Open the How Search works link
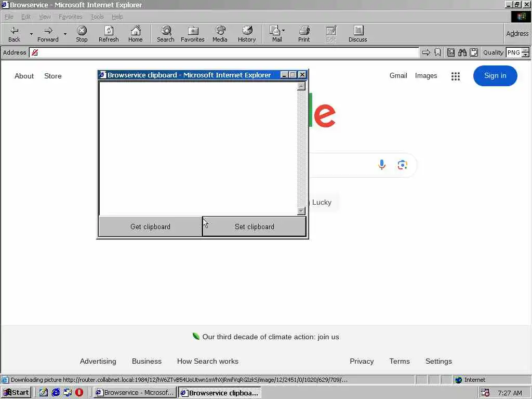The height and width of the screenshot is (399, 532). pos(208,362)
